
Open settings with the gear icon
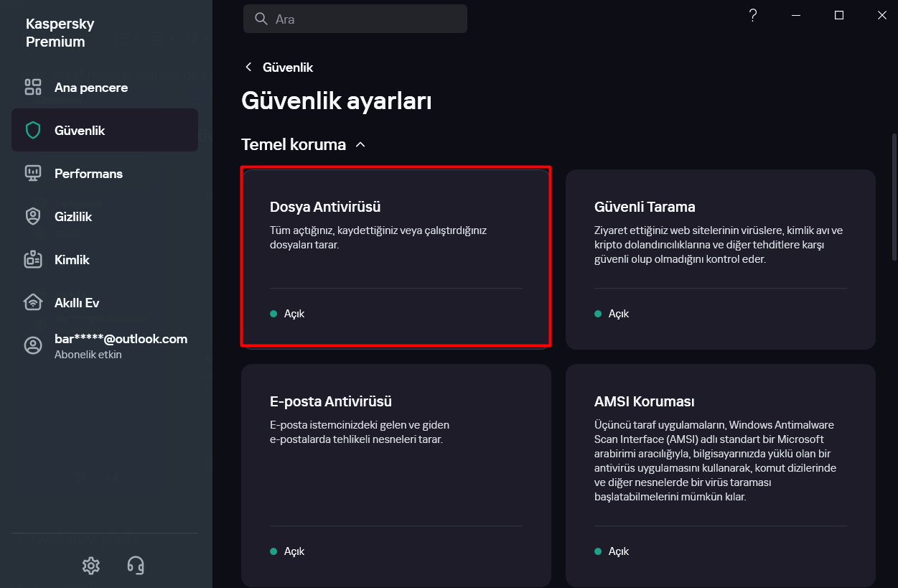point(91,566)
